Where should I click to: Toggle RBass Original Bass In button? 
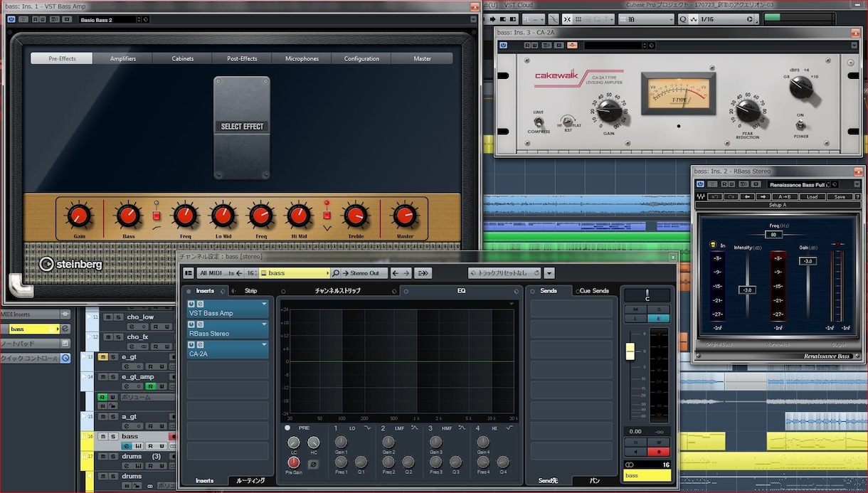(x=714, y=245)
